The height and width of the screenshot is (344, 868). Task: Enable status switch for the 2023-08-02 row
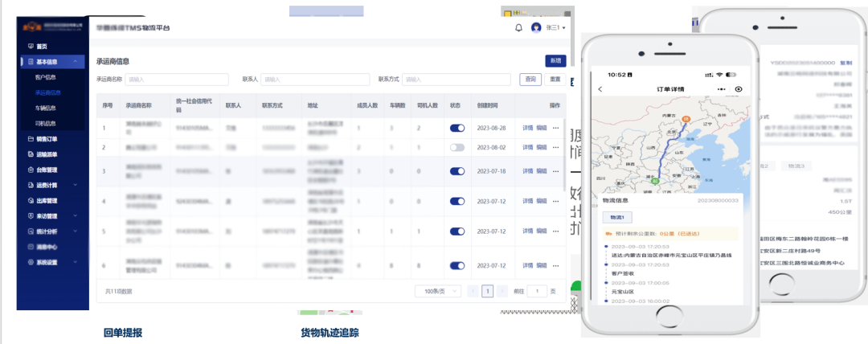click(x=457, y=147)
